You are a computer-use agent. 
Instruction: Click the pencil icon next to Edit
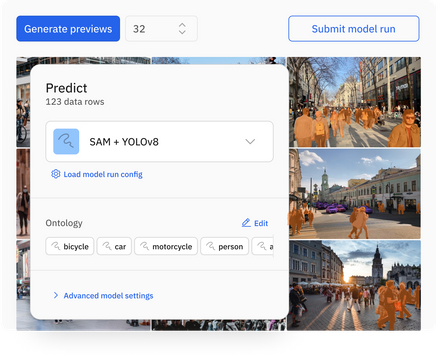(246, 223)
